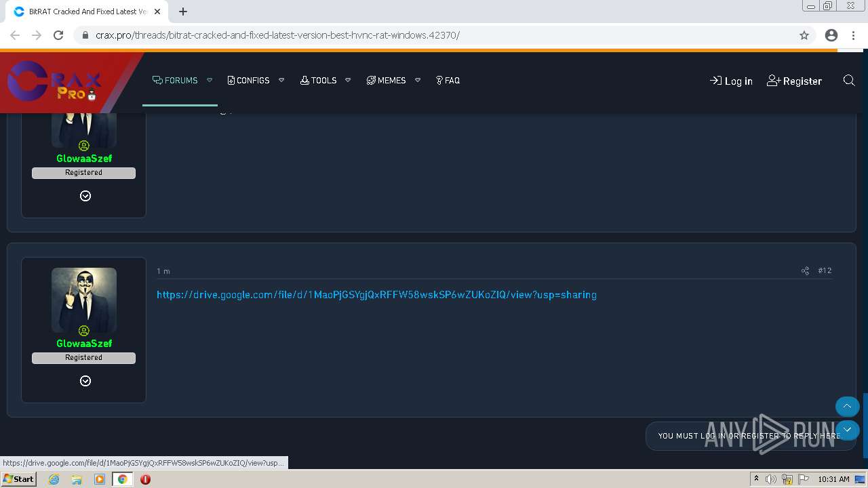Reload the current page
868x488 pixels.
point(58,35)
